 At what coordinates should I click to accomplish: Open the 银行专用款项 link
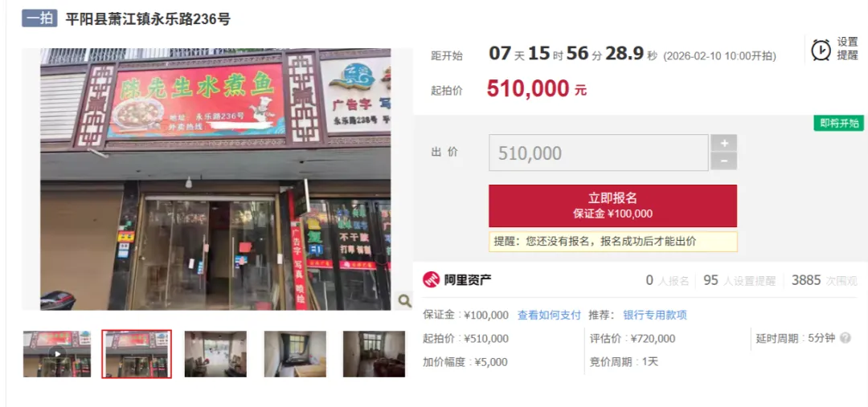655,315
